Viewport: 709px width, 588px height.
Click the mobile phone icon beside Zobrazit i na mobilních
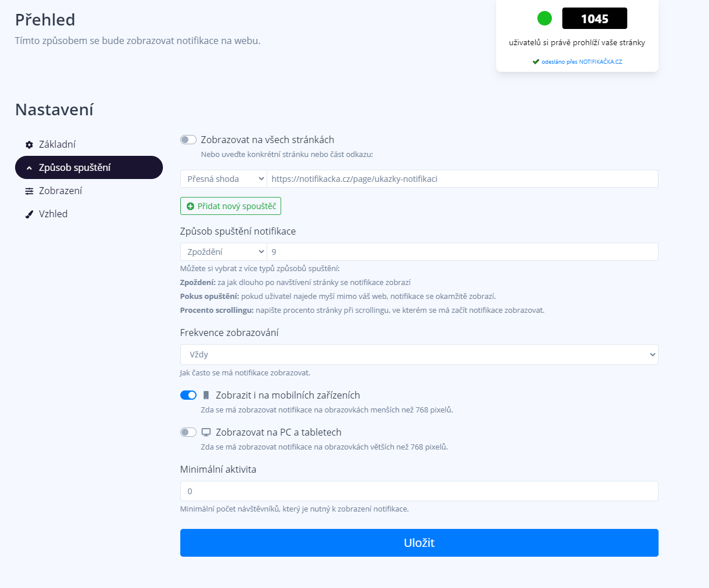(x=206, y=395)
